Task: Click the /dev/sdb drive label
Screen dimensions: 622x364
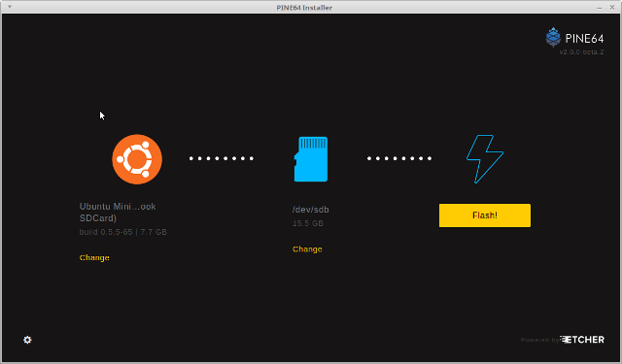Action: (311, 210)
